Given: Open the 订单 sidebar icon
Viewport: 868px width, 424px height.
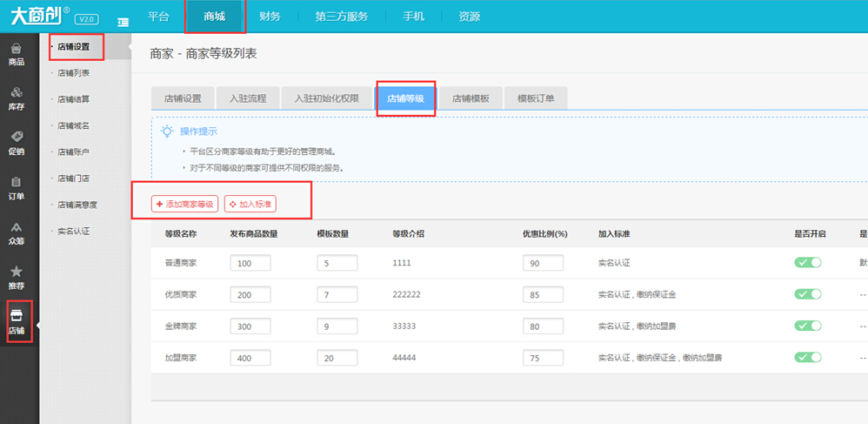Looking at the screenshot, I should (16, 188).
